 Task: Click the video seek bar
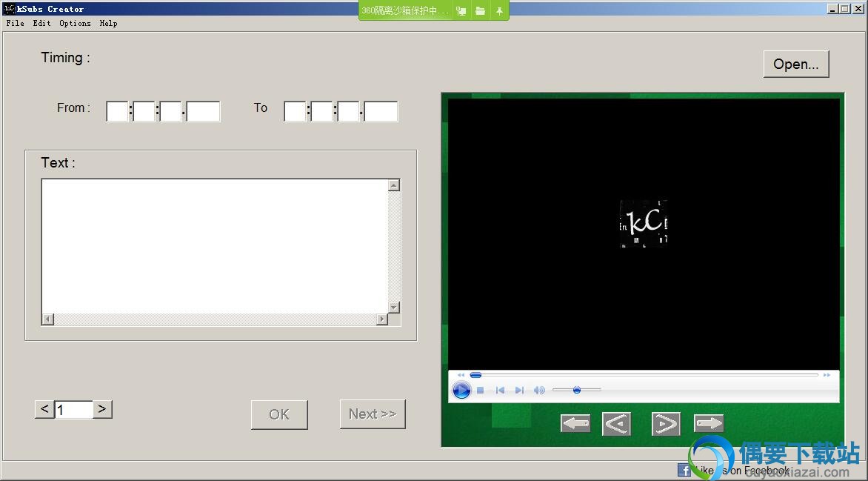pyautogui.click(x=644, y=375)
